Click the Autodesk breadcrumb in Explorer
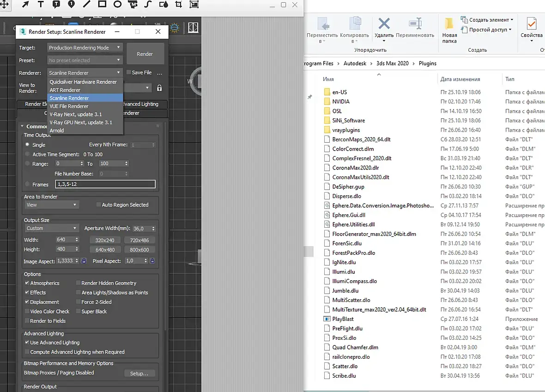Viewport: 545px width, 392px height. point(355,63)
